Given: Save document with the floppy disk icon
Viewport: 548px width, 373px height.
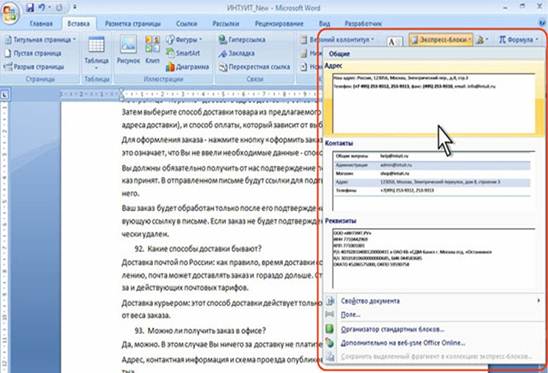Looking at the screenshot, I should click(30, 7).
